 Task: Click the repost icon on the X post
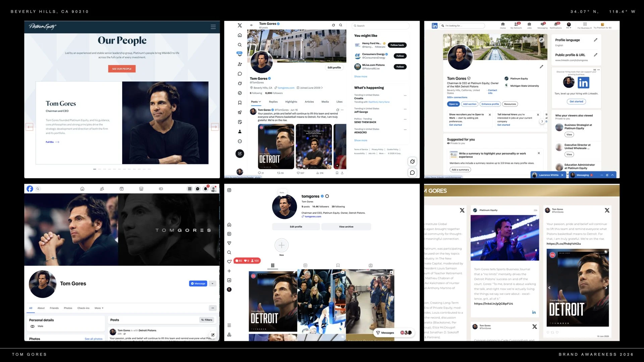coord(279,173)
